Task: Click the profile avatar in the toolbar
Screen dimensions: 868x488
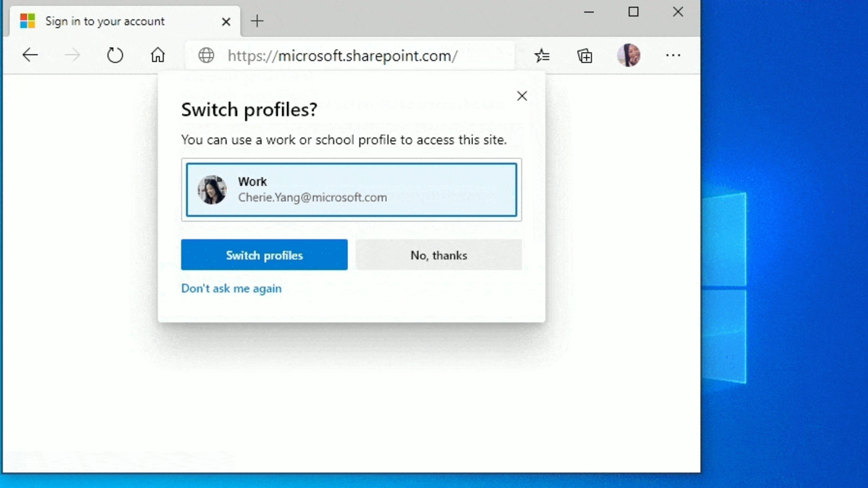Action: 629,56
